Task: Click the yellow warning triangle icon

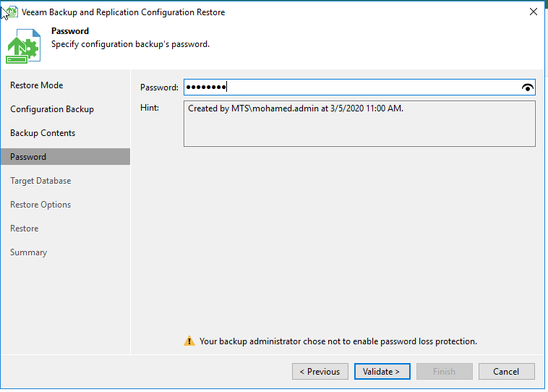Action: pos(189,341)
